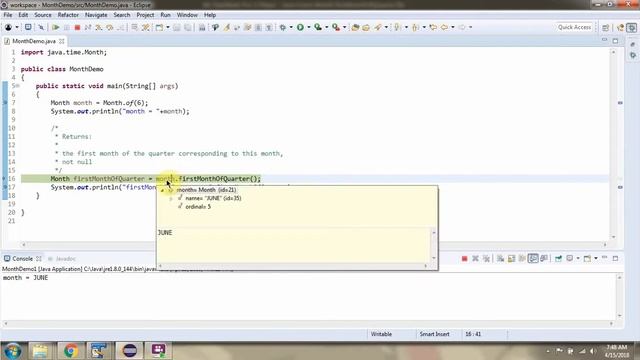Click Remove All Terminated Launches in Console
Screen dimensions: 640x360
486,258
